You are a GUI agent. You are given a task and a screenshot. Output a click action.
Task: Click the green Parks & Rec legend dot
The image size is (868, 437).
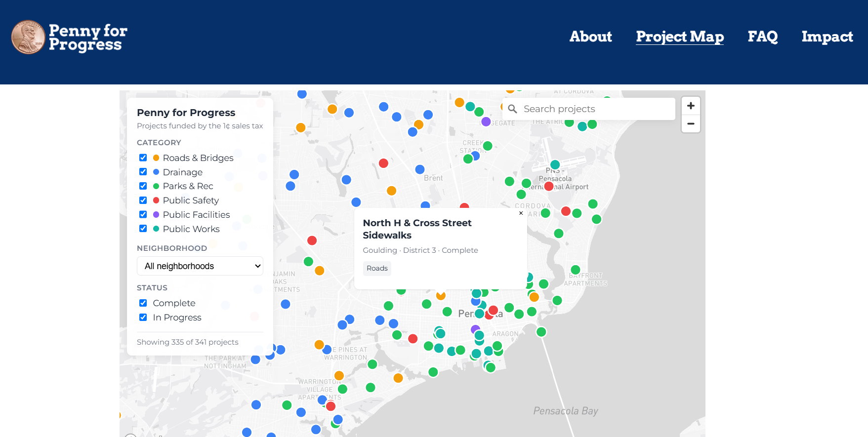156,186
